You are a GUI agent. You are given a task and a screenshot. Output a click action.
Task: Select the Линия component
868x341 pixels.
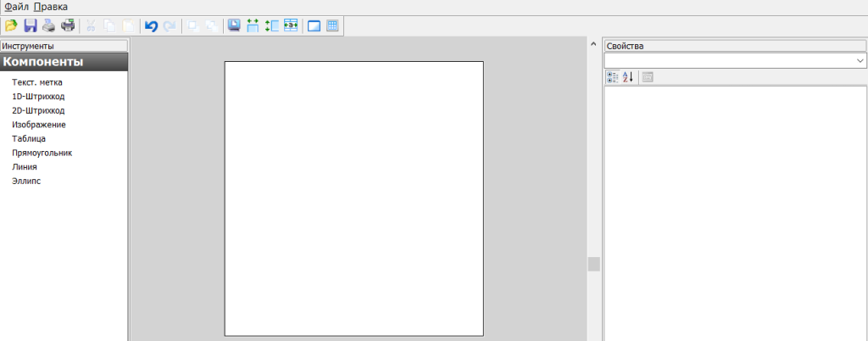pyautogui.click(x=25, y=166)
